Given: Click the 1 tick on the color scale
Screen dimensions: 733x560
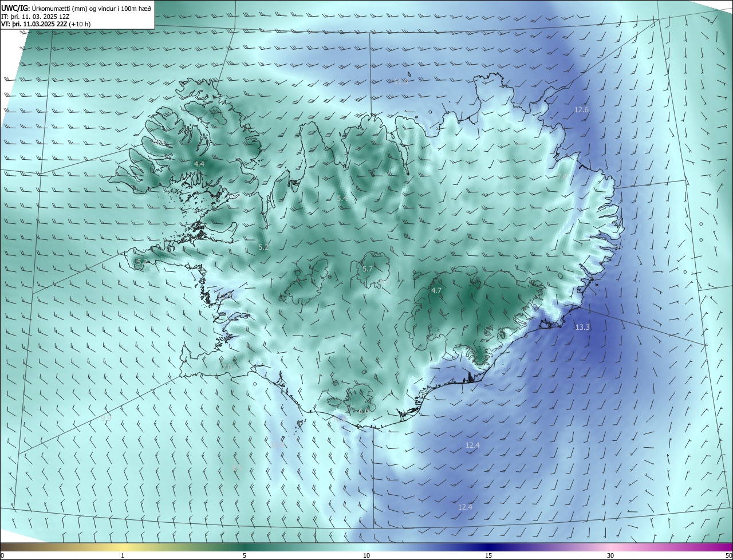Looking at the screenshot, I should [123, 556].
